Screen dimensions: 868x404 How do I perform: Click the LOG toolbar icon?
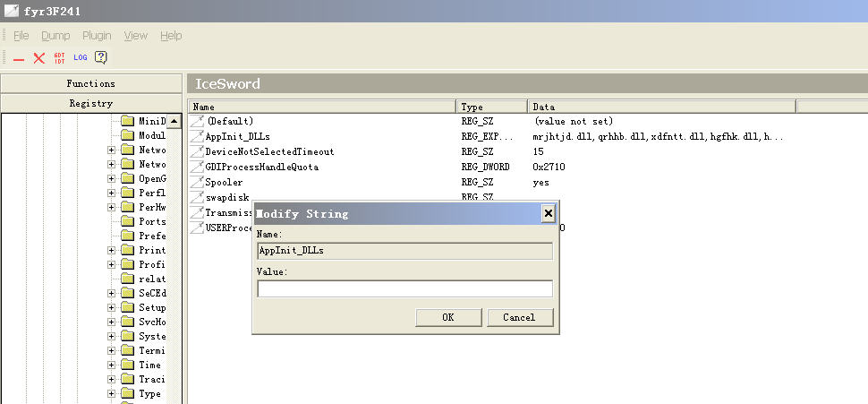[81, 57]
